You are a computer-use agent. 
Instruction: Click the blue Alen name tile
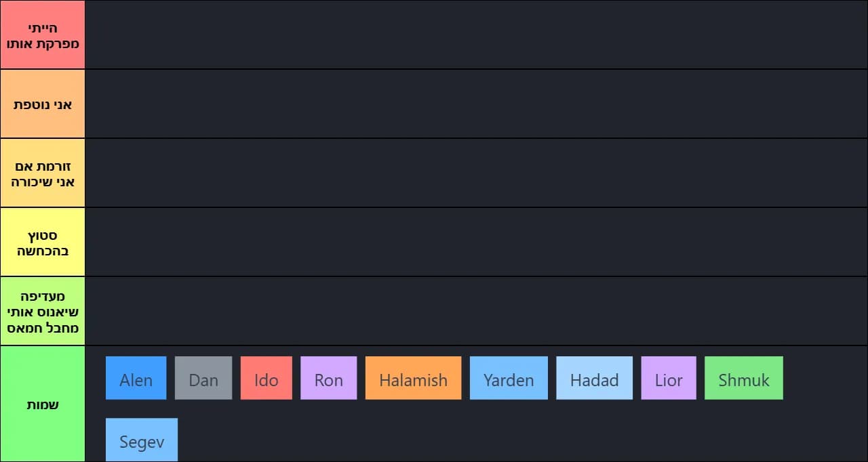pos(136,378)
